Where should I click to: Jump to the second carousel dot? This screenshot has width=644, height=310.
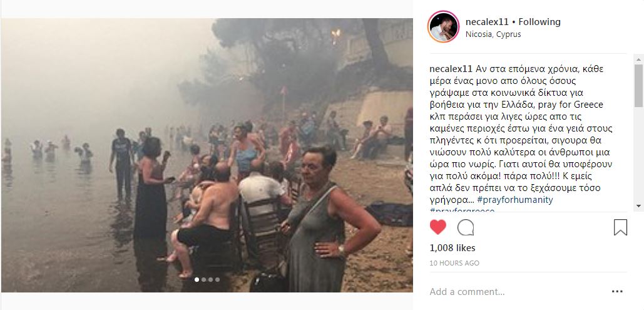204,279
